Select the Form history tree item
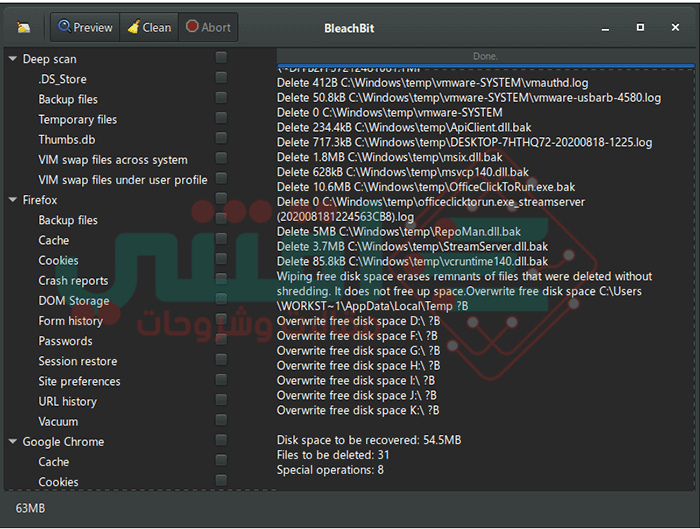Image resolution: width=700 pixels, height=529 pixels. point(71,321)
